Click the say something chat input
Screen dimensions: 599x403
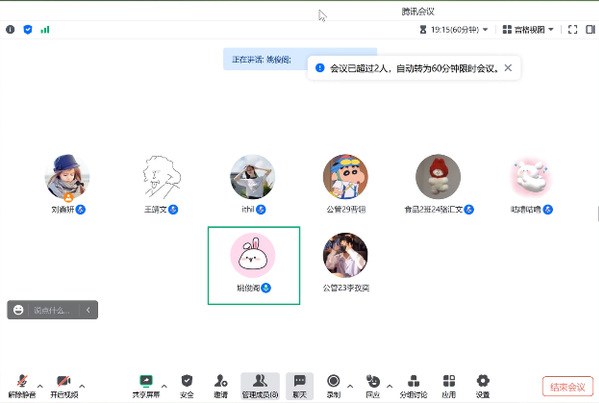pos(52,310)
